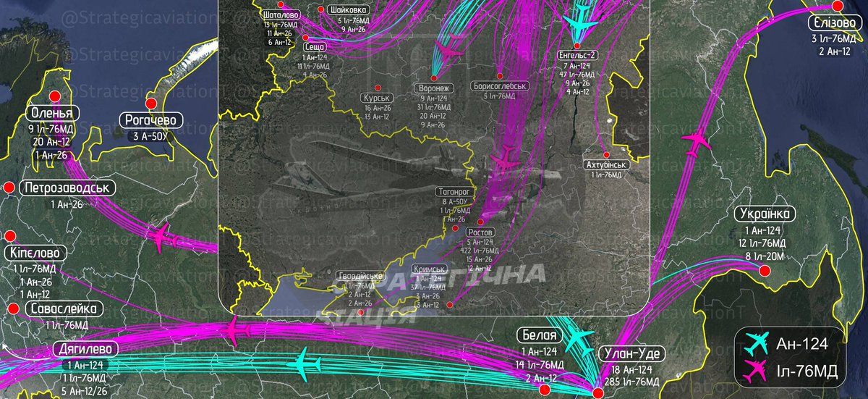Click the Воронеж label
This screenshot has height=399, width=868.
[433, 88]
